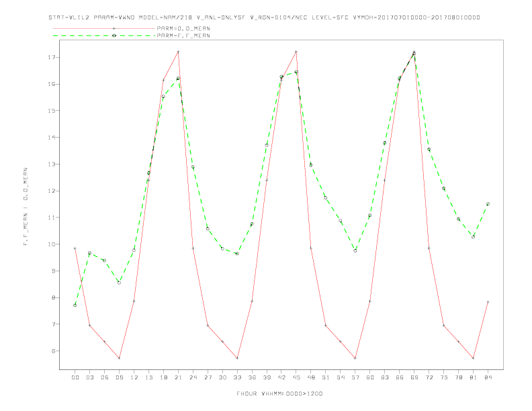Click x-axis forecast hour label 39
This screenshot has height=411, width=532.
(x=267, y=377)
